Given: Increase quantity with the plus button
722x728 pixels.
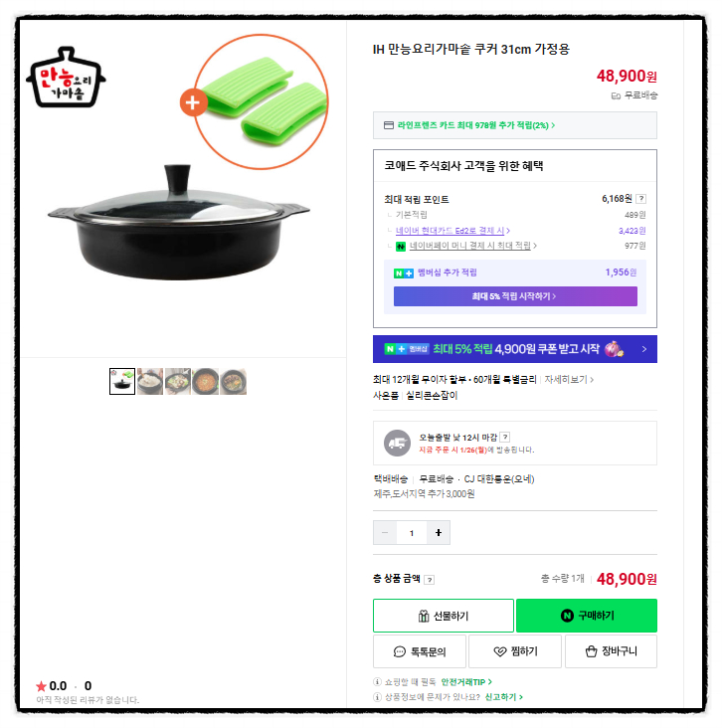Looking at the screenshot, I should coord(439,532).
